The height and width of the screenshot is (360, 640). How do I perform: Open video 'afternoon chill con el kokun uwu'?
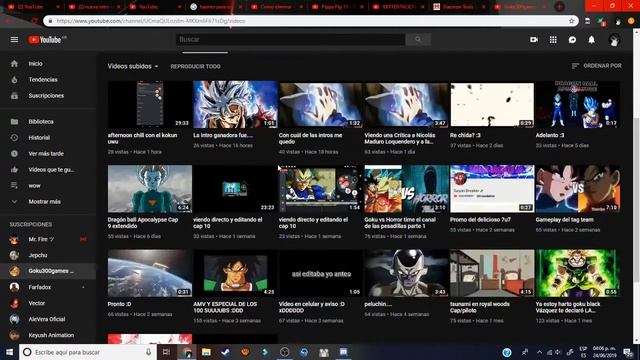149,104
